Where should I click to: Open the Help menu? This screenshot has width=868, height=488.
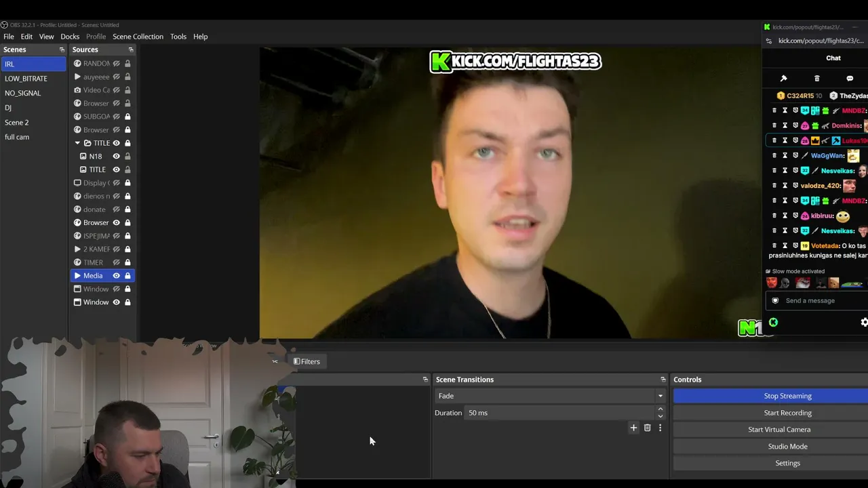(200, 37)
